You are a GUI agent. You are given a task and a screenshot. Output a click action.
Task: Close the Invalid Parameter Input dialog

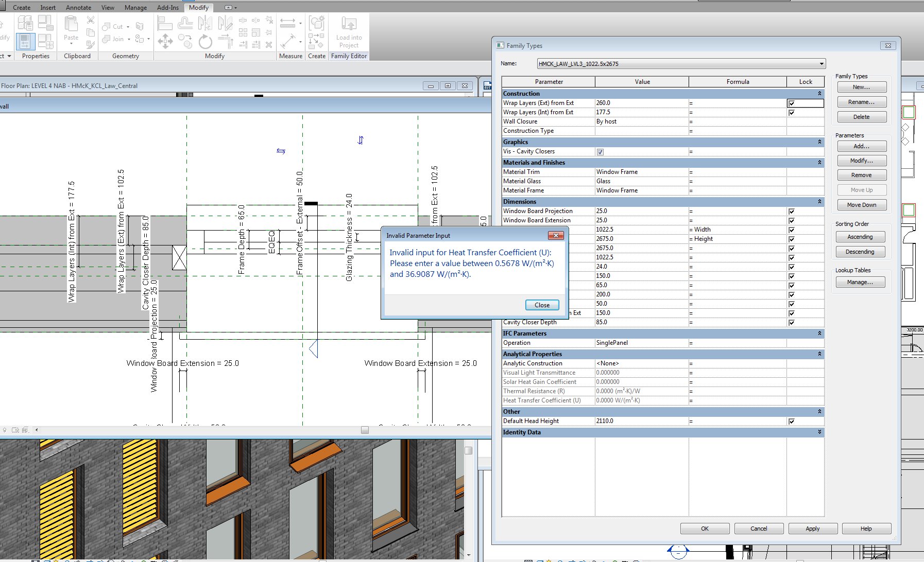pos(542,305)
